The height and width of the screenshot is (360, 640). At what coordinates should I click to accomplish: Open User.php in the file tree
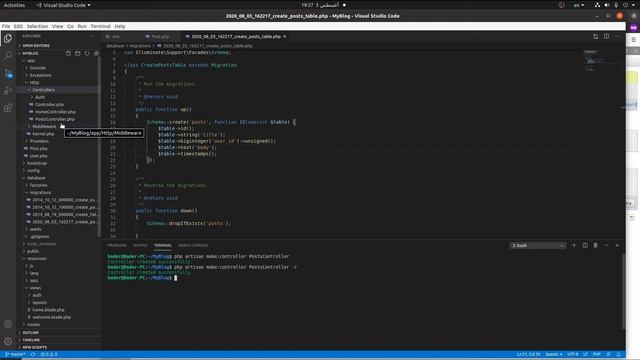(x=39, y=156)
